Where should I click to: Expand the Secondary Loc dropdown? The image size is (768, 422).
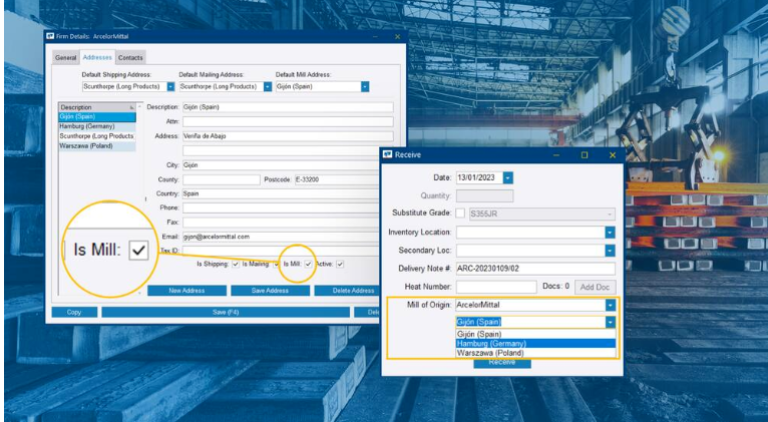click(610, 251)
